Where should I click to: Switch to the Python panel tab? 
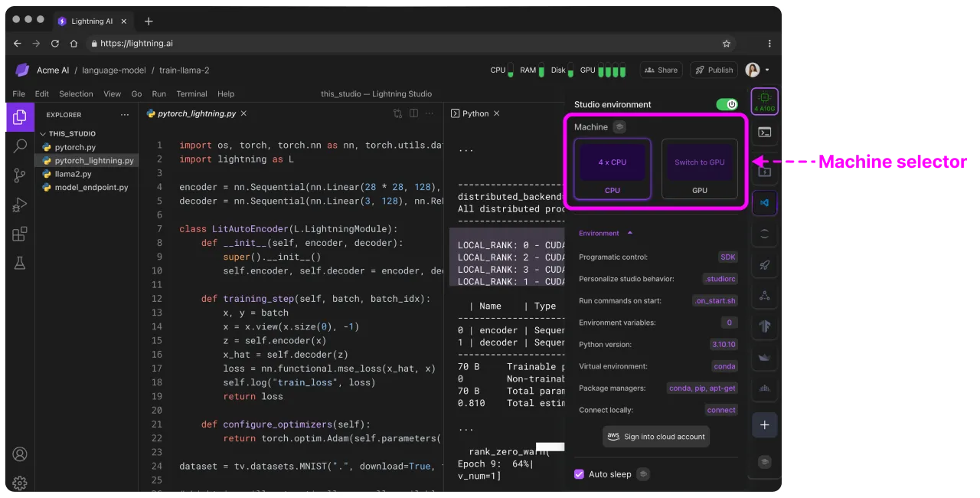tap(475, 113)
